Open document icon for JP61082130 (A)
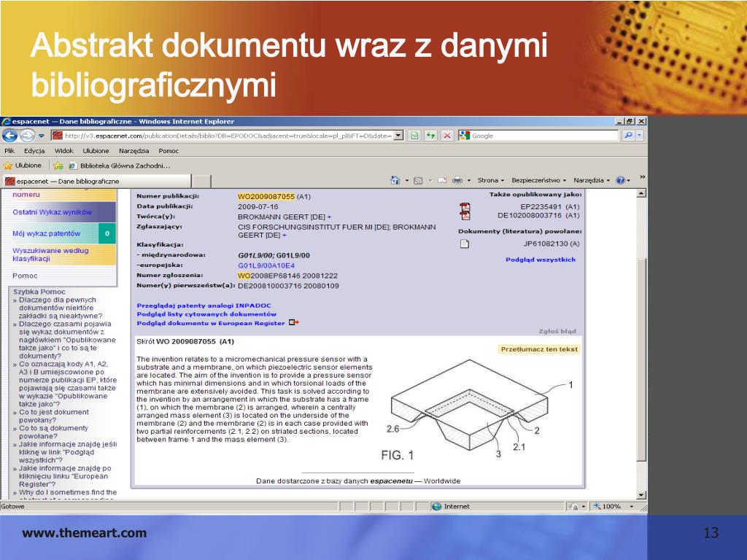 click(x=465, y=244)
